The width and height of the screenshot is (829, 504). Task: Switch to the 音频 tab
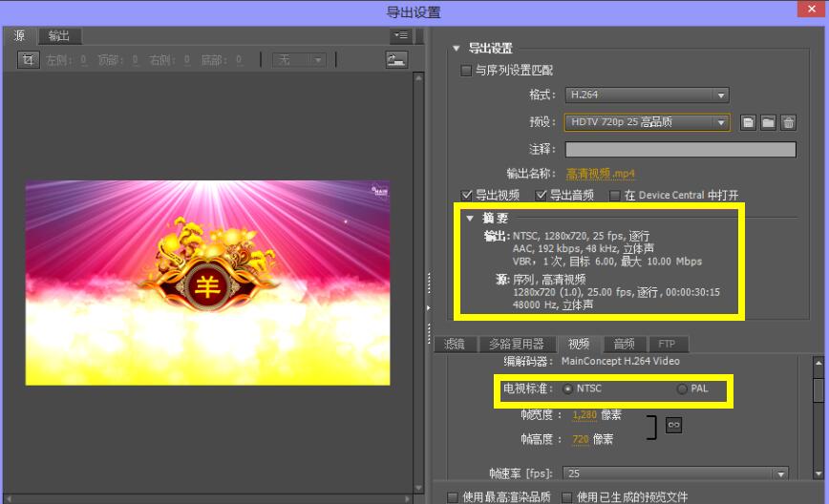pyautogui.click(x=624, y=345)
